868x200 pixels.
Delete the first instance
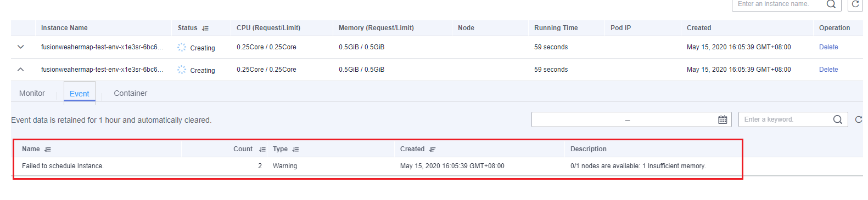click(828, 47)
